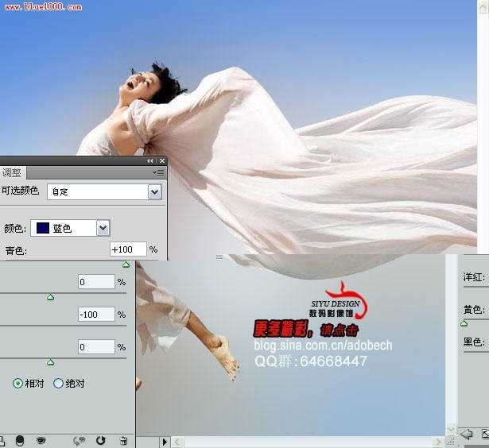This screenshot has height=448, width=489.
Task: Open the adjustments panel flyout menu
Action: (x=159, y=172)
